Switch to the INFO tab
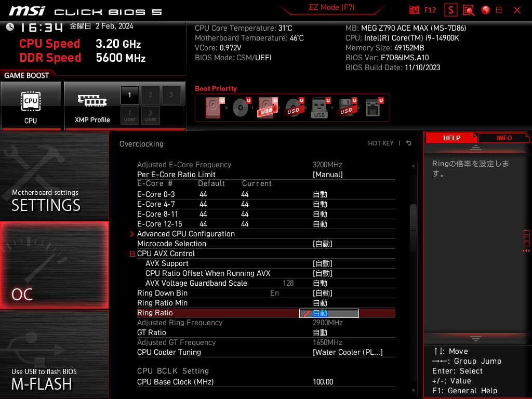This screenshot has width=532, height=399. [x=504, y=138]
